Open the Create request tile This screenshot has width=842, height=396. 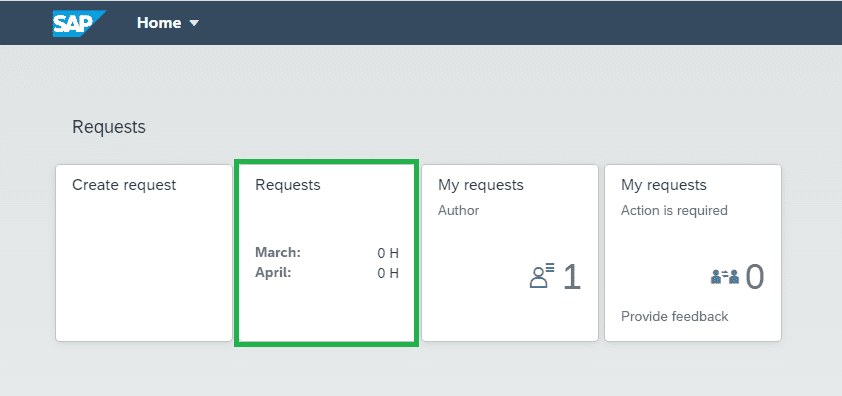coord(144,253)
